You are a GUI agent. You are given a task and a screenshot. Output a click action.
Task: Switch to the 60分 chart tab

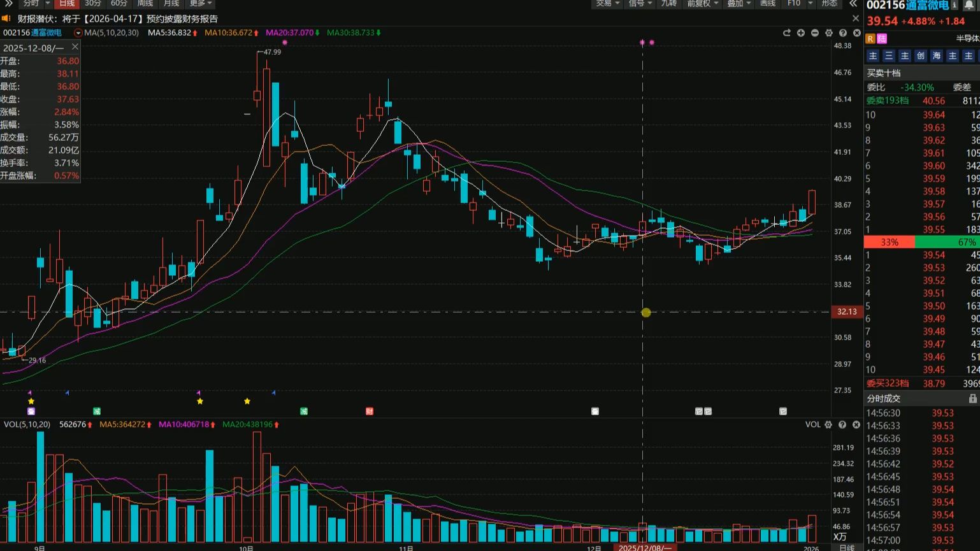[x=119, y=3]
